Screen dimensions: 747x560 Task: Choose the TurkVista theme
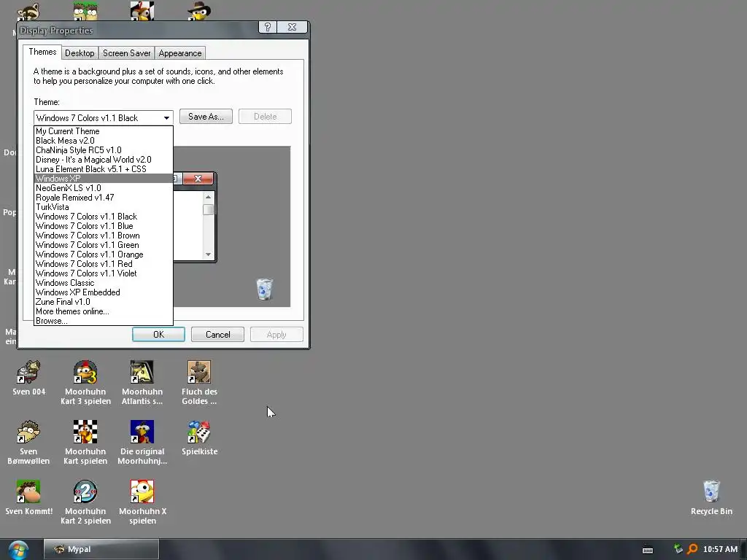104,207
